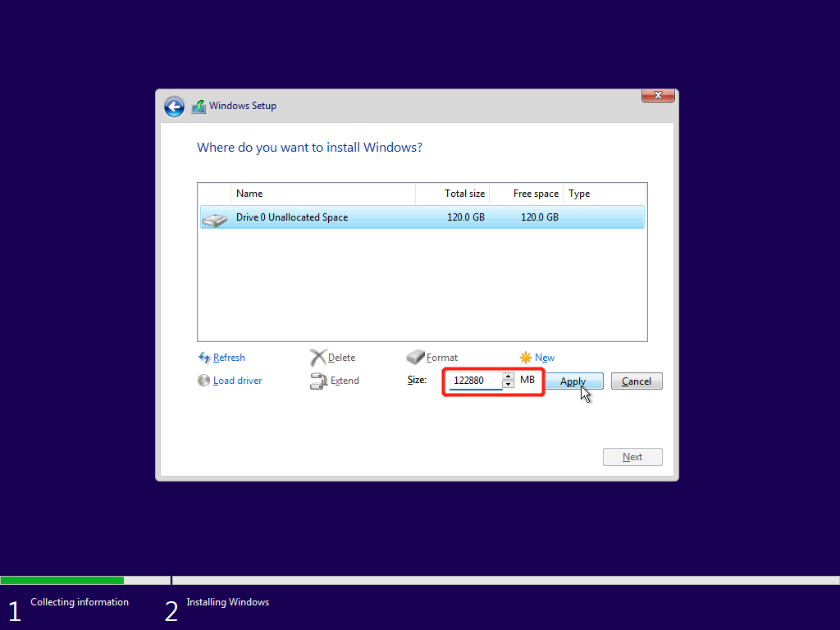The image size is (840, 630).
Task: Go back using the blue arrow button
Action: point(174,107)
